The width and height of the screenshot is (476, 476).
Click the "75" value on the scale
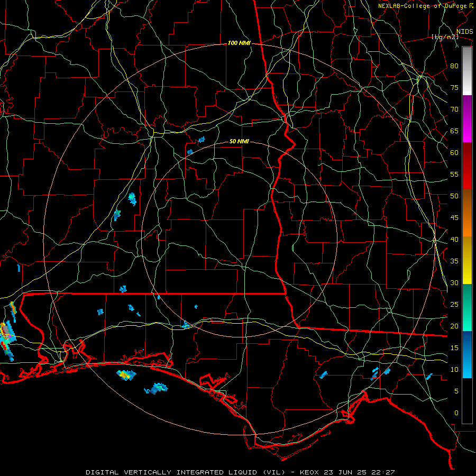coord(454,87)
